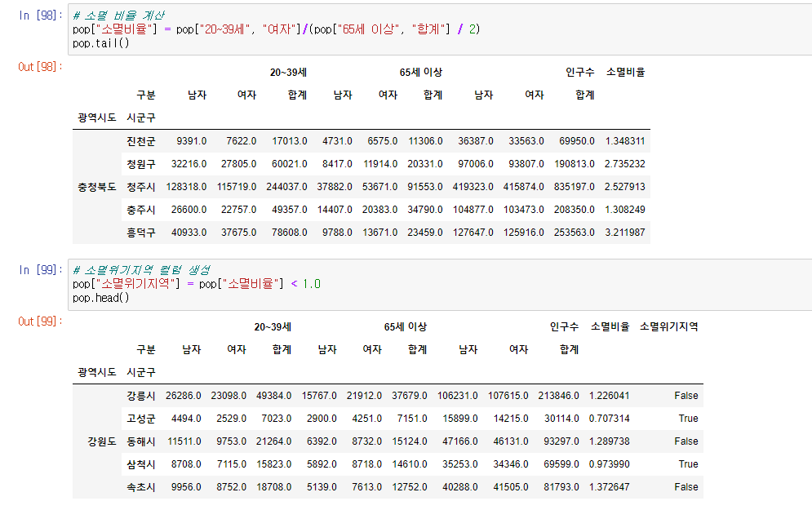Click the False value in 강릉시 row
Image resolution: width=812 pixels, height=510 pixels.
point(686,396)
